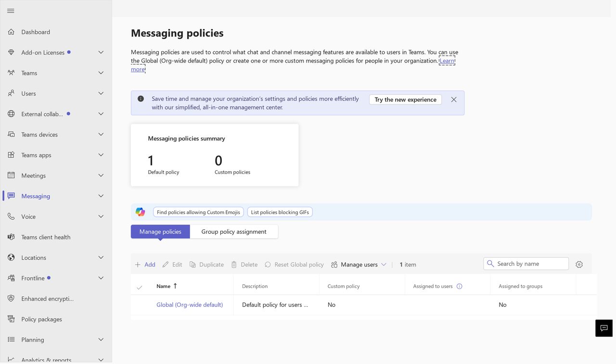
Task: Open the Learn more link
Action: 447,61
